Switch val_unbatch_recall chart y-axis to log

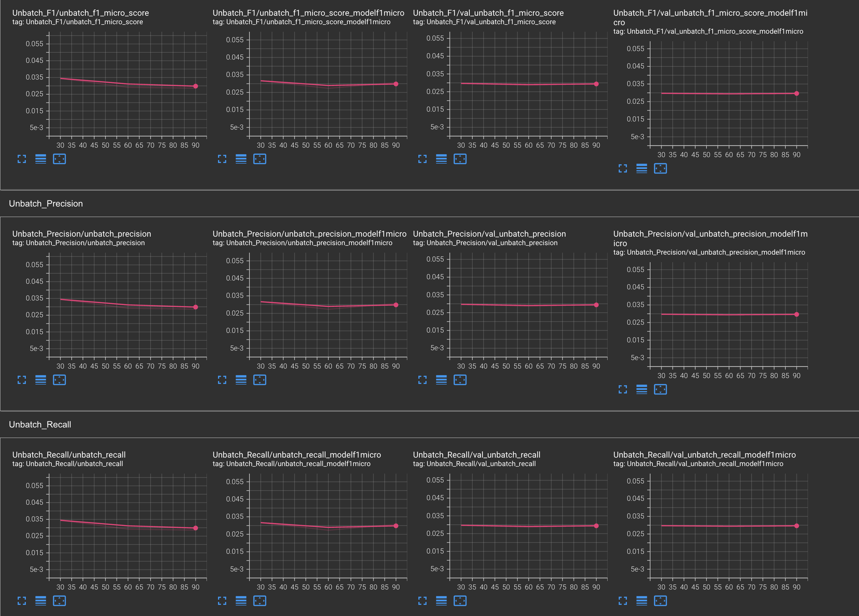coord(441,601)
